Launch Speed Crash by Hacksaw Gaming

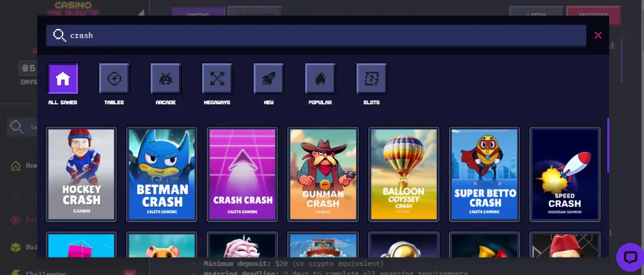tap(565, 175)
